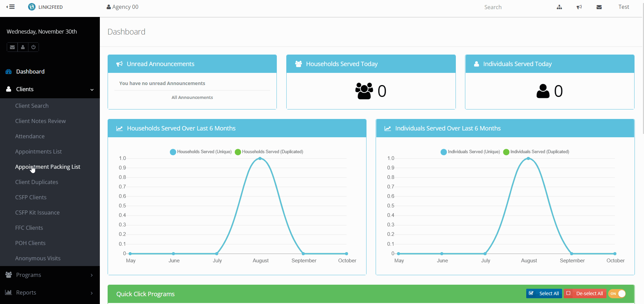The height and width of the screenshot is (304, 644).
Task: Open announcements megaphone icon in top bar
Action: coord(579,7)
